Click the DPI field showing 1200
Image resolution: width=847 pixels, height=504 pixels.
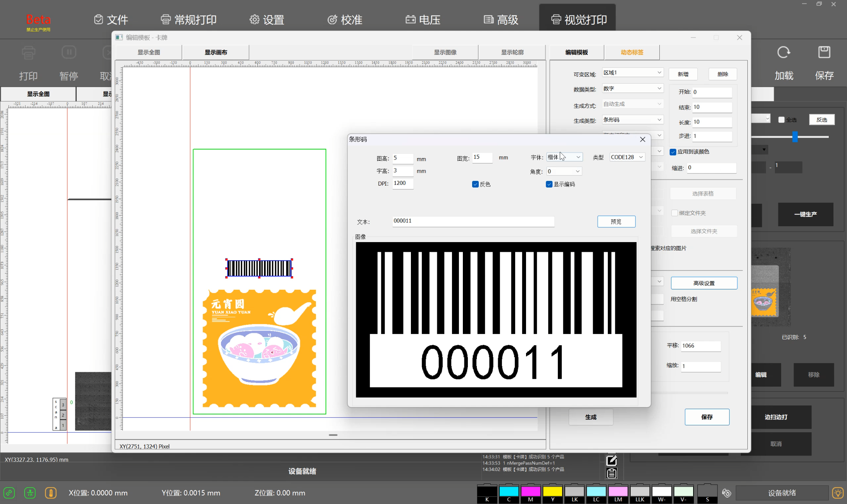[403, 183]
